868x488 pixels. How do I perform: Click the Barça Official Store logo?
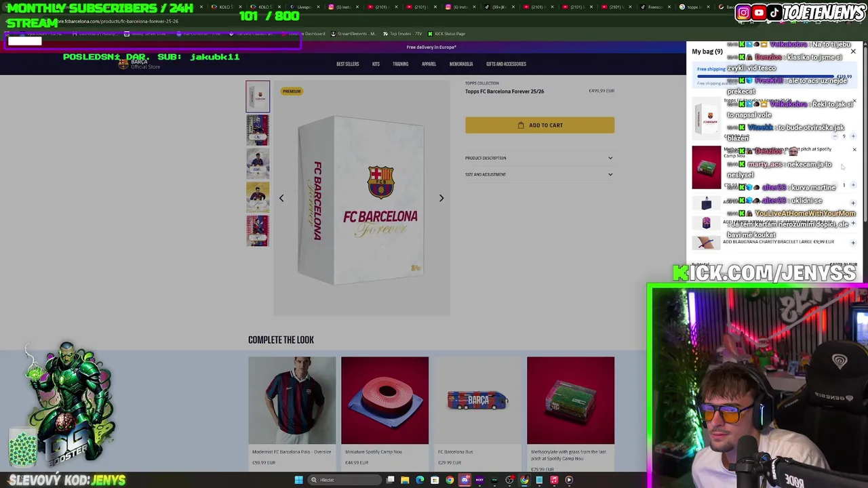pyautogui.click(x=139, y=64)
